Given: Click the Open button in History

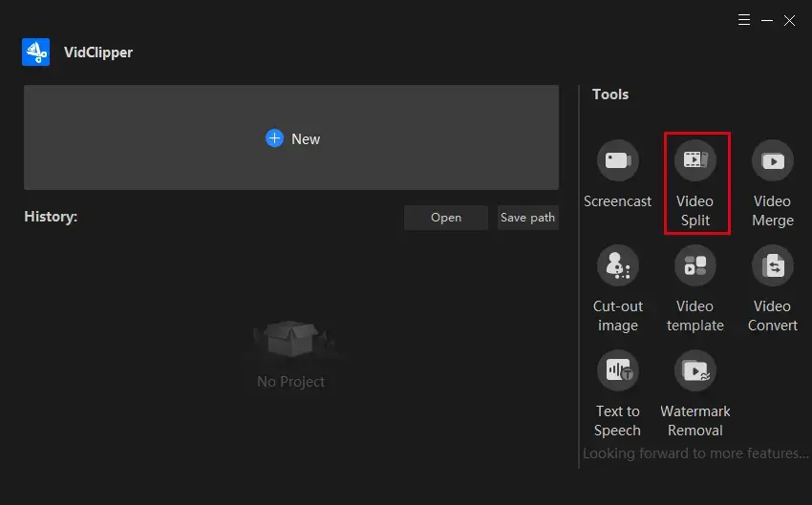Looking at the screenshot, I should [446, 218].
